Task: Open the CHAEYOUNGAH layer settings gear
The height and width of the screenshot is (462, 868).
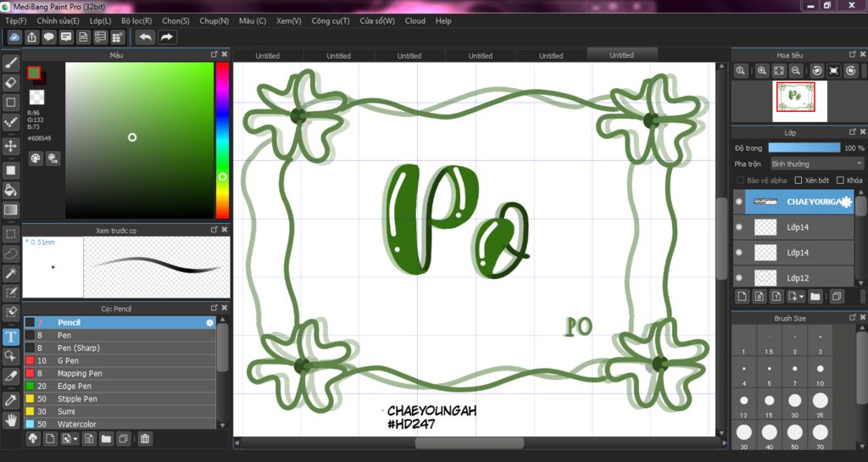Action: 847,202
